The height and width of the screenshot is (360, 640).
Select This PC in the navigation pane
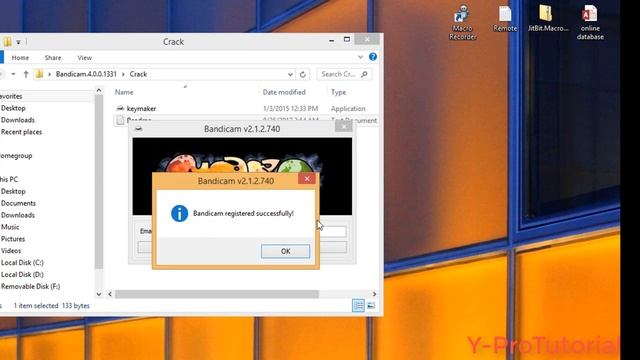coord(9,179)
